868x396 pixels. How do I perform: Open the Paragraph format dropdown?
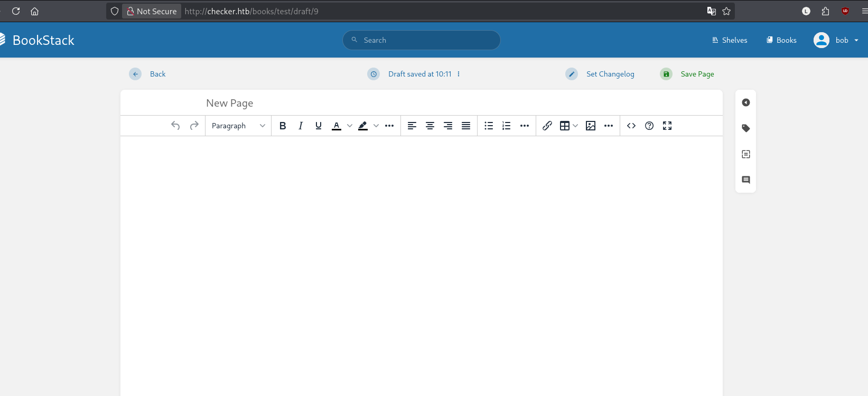(x=238, y=126)
